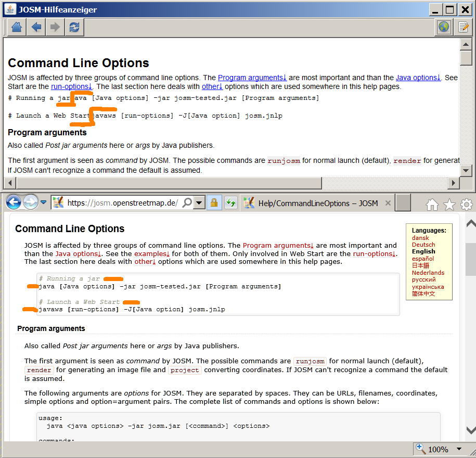Click the Java icon in JOSM title bar
The height and width of the screenshot is (458, 476).
(x=10, y=9)
